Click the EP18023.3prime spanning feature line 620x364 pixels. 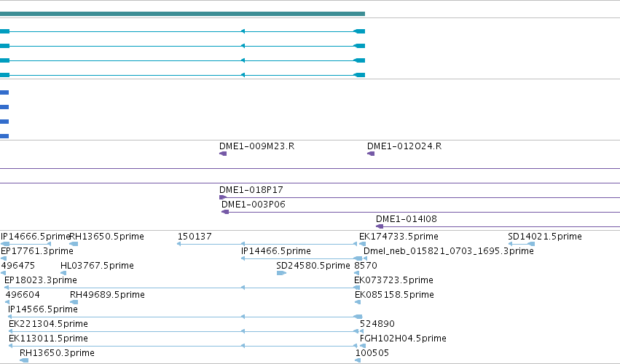coord(182,288)
